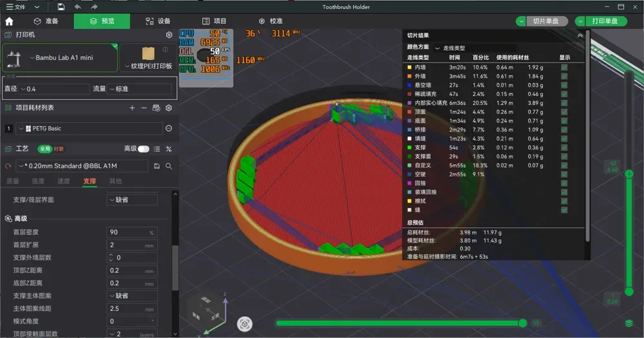Image resolution: width=644 pixels, height=338 pixels.
Task: Click the green 支撑 color swatch
Action: pos(409,147)
